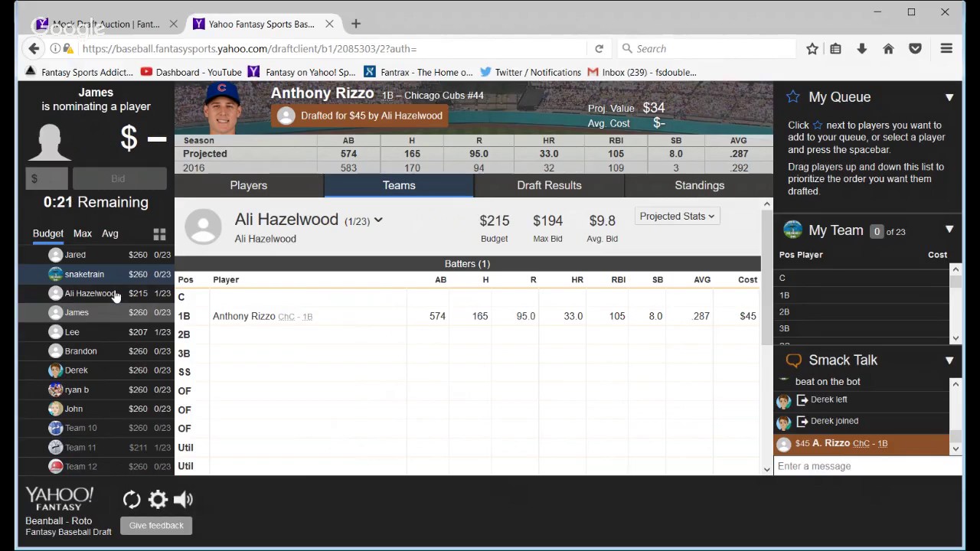This screenshot has height=551, width=980.
Task: Click Anthony Rizzo in batters table
Action: pyautogui.click(x=243, y=316)
